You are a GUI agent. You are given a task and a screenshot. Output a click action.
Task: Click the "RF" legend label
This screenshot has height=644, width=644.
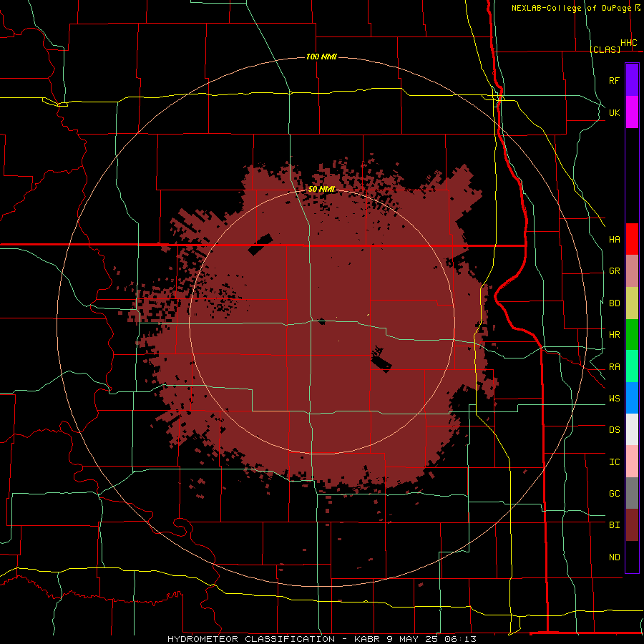coord(614,80)
